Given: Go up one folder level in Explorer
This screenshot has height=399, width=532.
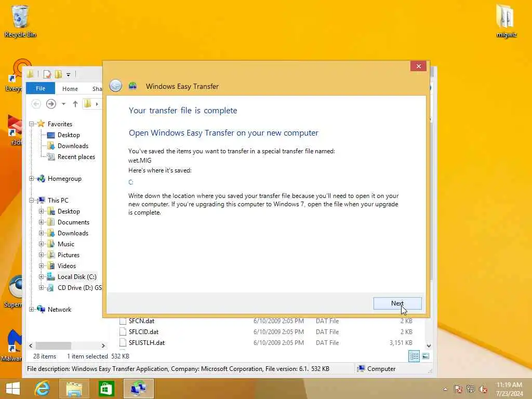Looking at the screenshot, I should tap(75, 104).
